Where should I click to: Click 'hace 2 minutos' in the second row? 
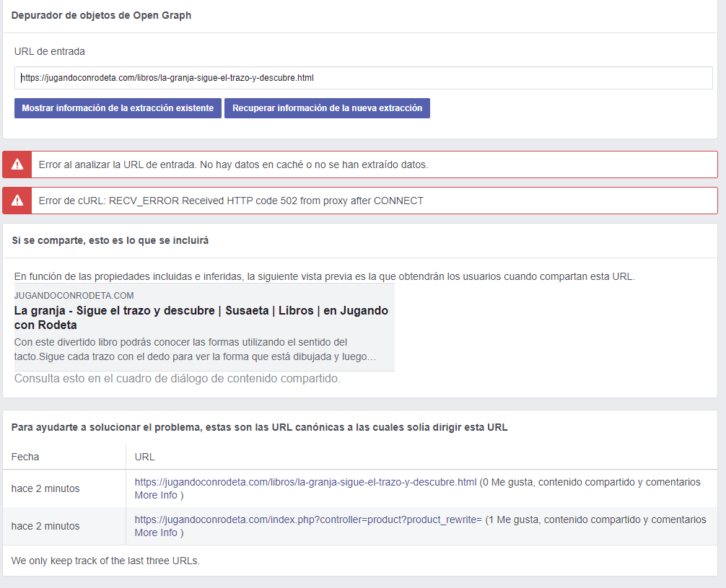click(x=45, y=526)
